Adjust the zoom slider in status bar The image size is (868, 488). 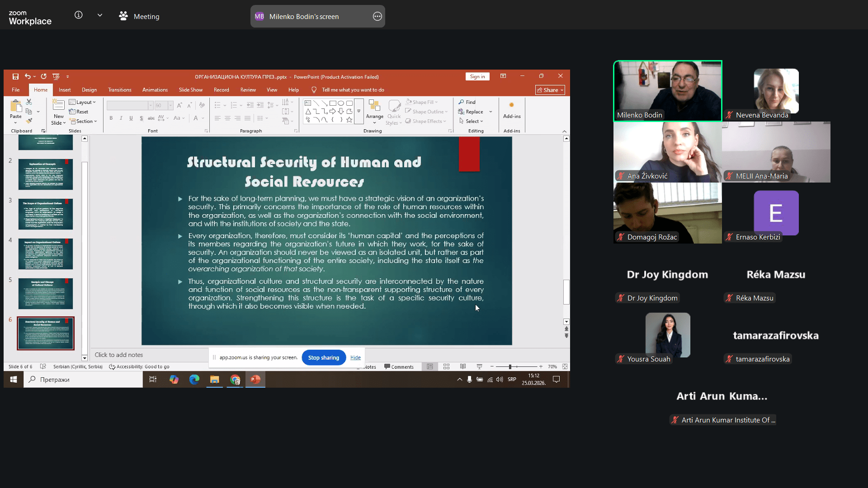pyautogui.click(x=510, y=366)
